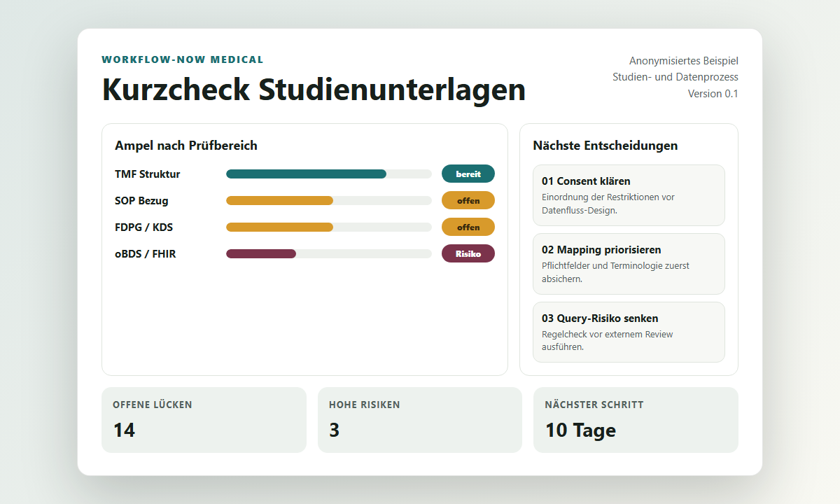Click the 'Studien- und Datenprozess' text
The image size is (840, 504).
pyautogui.click(x=675, y=77)
